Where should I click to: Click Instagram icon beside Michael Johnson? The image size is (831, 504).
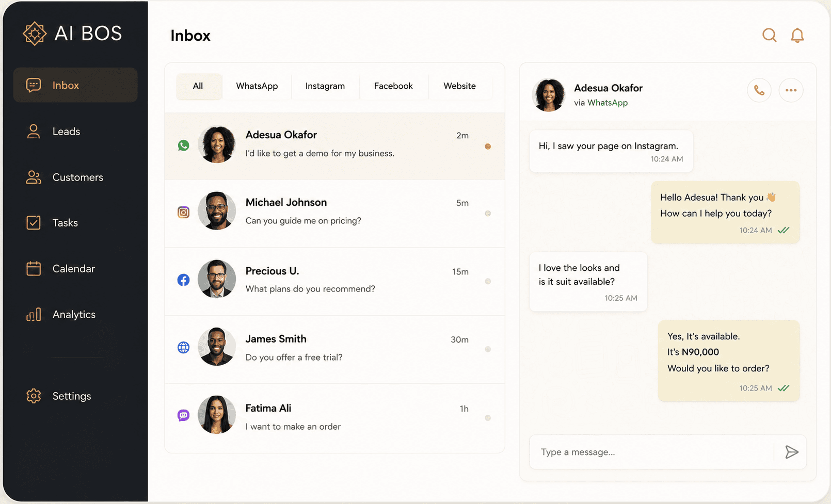[x=183, y=212]
